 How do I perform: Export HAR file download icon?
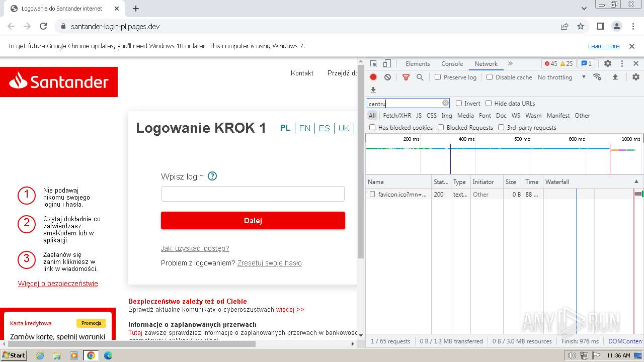373,90
